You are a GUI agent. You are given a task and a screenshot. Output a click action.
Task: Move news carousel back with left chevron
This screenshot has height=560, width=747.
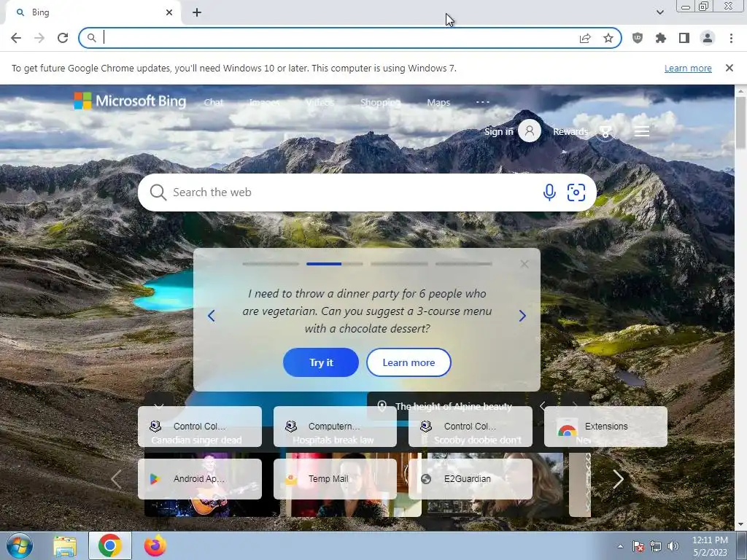point(116,479)
